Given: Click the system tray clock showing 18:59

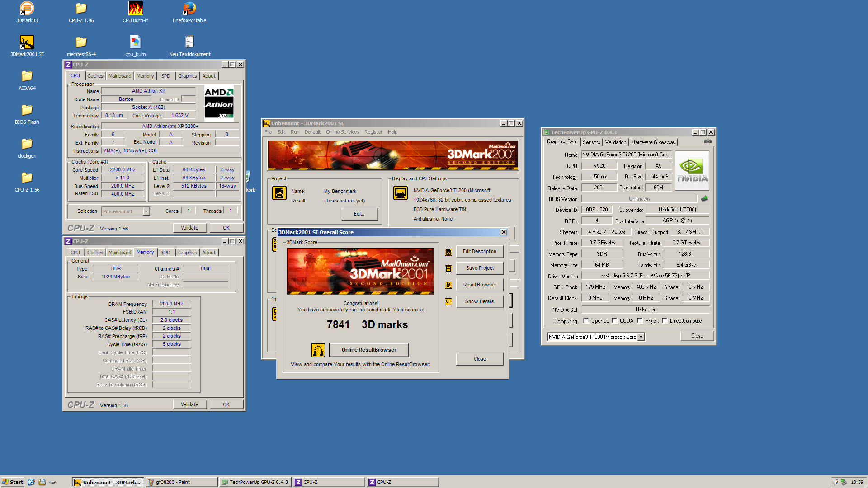Looking at the screenshot, I should point(857,482).
